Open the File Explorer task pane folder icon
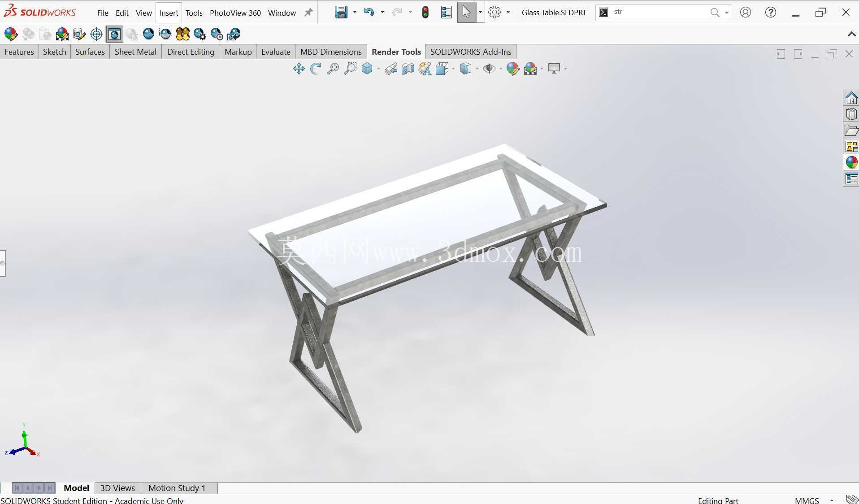Viewport: 859px width, 504px height. [x=851, y=130]
